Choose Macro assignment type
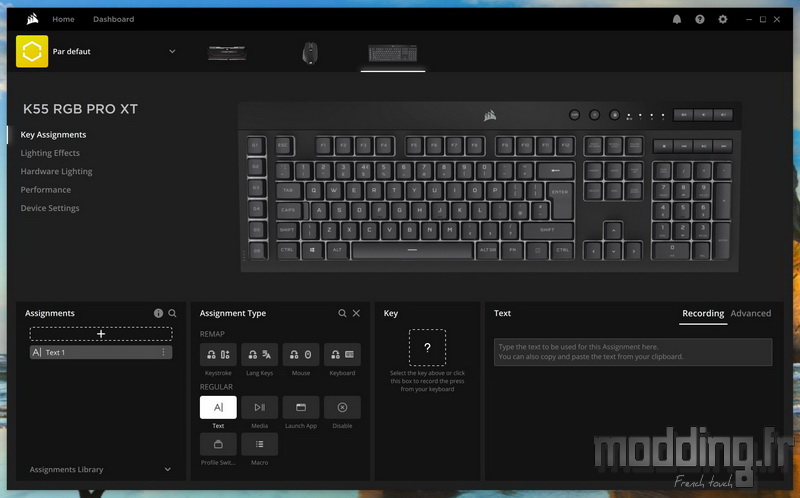 pyautogui.click(x=259, y=444)
